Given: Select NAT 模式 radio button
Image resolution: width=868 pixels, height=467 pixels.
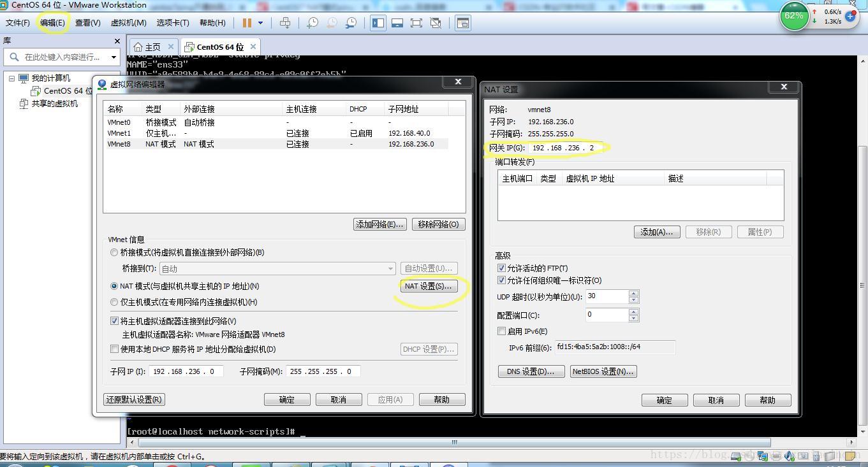Looking at the screenshot, I should pos(114,287).
